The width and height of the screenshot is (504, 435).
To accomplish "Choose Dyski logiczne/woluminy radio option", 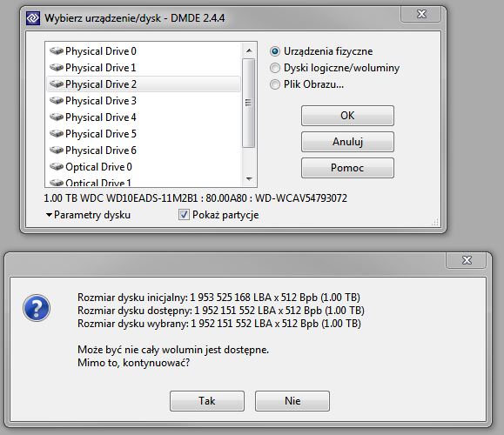I will [275, 68].
